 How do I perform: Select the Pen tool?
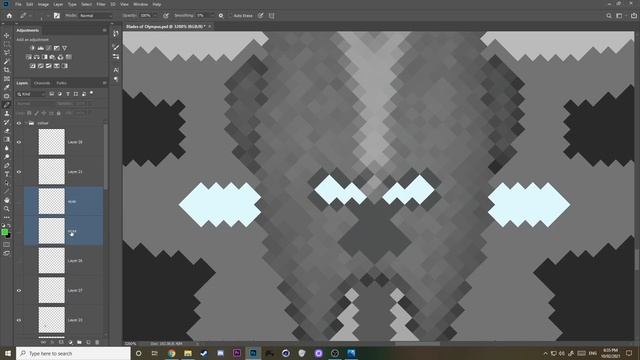click(7, 166)
